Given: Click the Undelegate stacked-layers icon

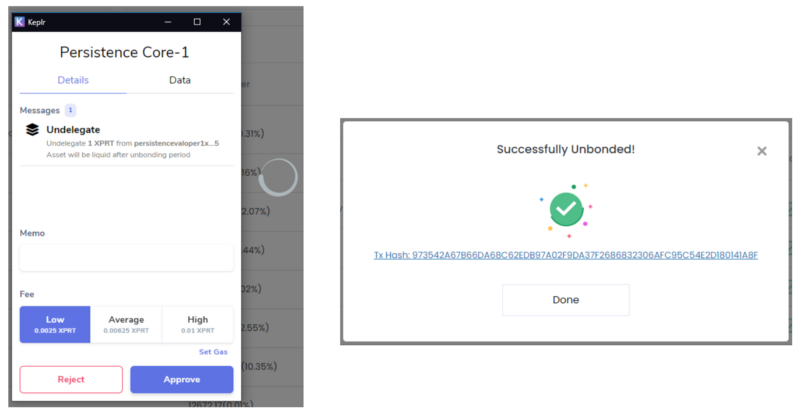Looking at the screenshot, I should [x=32, y=130].
